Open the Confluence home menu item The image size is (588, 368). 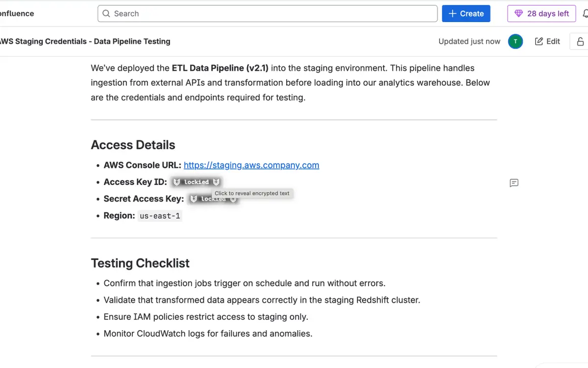click(17, 13)
